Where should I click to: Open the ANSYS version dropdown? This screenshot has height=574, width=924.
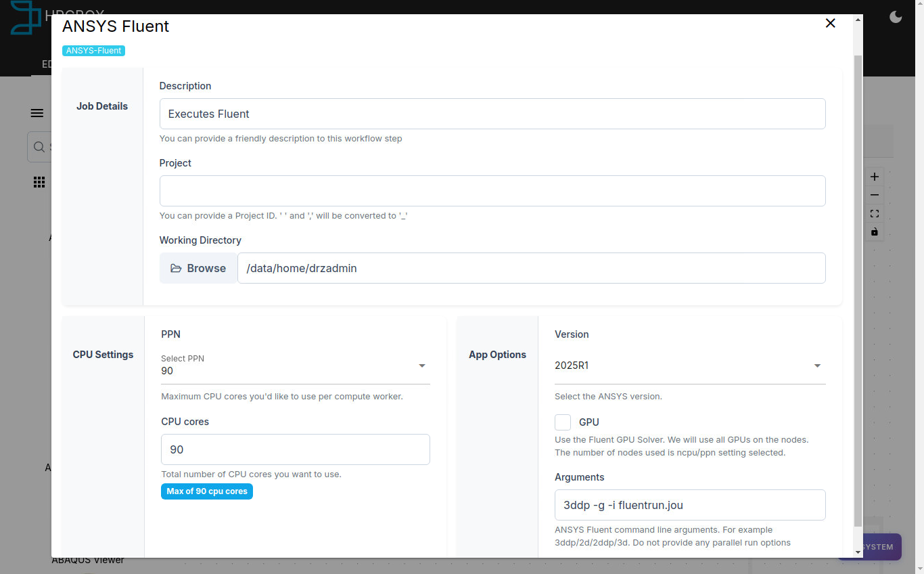coord(690,366)
